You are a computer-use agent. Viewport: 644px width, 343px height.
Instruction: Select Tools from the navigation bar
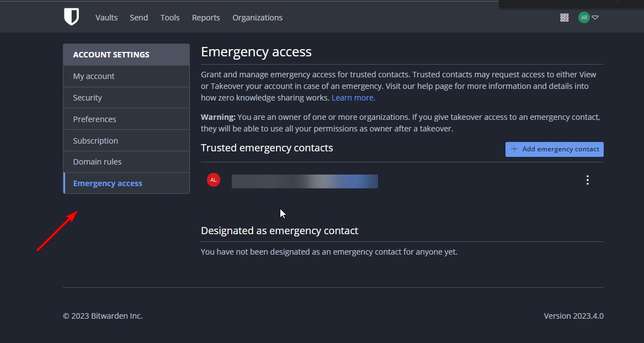click(170, 17)
